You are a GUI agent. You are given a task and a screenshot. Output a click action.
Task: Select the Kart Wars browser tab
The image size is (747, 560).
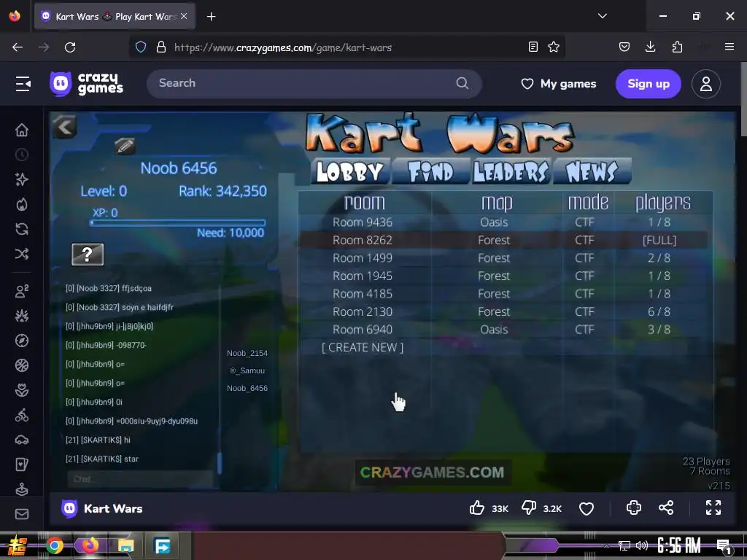[x=115, y=17]
